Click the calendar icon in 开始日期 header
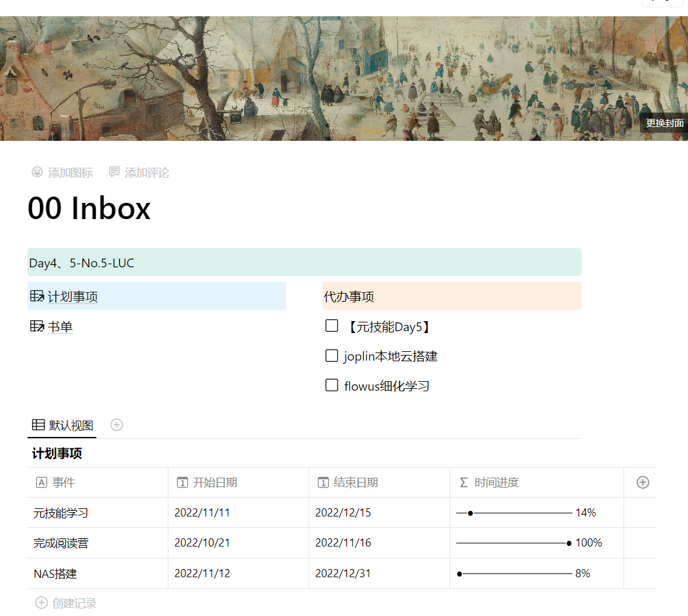This screenshot has width=688, height=616. pyautogui.click(x=182, y=483)
